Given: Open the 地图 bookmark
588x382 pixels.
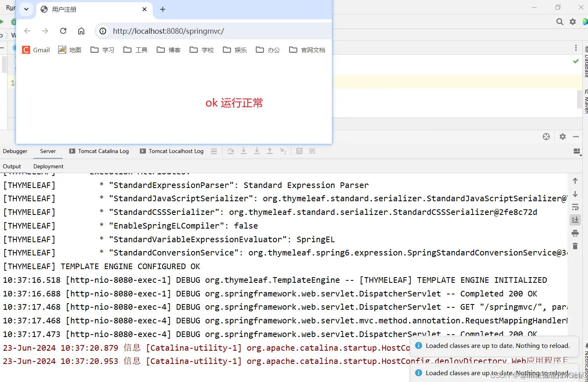Looking at the screenshot, I should [70, 50].
